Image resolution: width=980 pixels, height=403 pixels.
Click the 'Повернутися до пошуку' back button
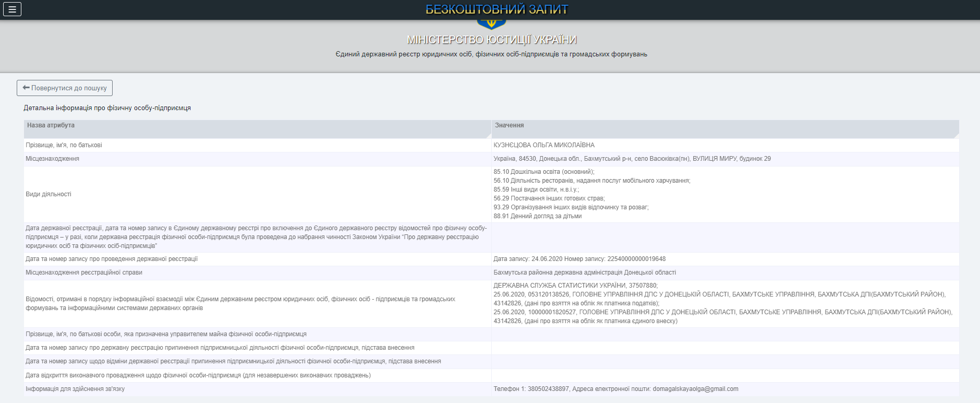click(65, 88)
